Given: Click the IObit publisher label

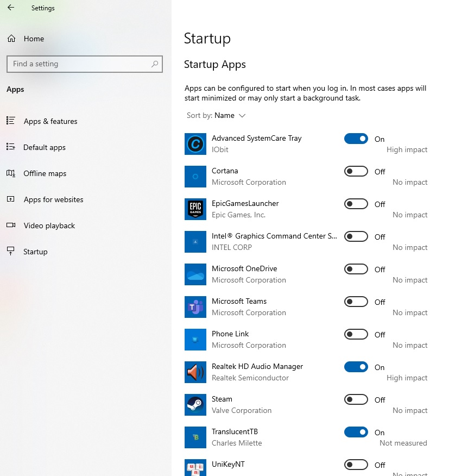Looking at the screenshot, I should pyautogui.click(x=220, y=149).
